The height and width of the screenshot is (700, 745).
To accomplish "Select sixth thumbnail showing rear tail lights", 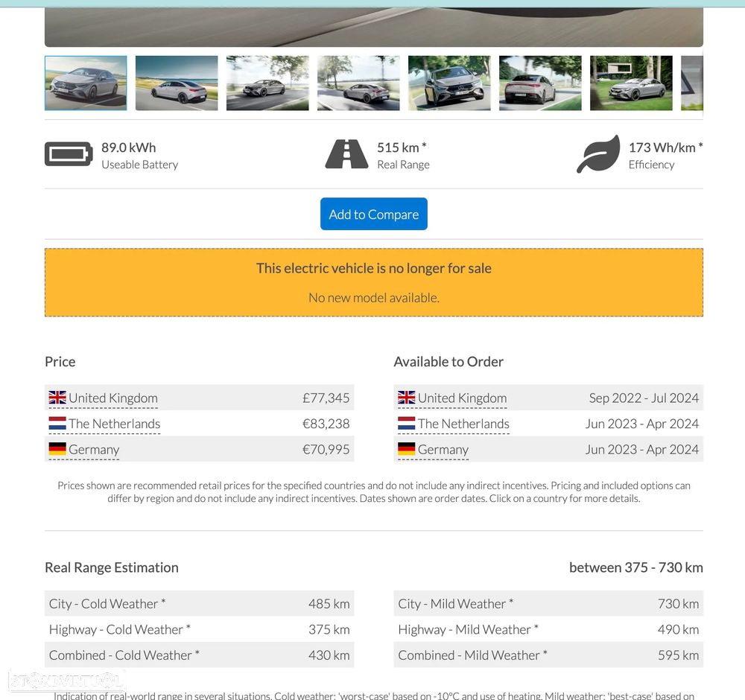I will click(540, 83).
